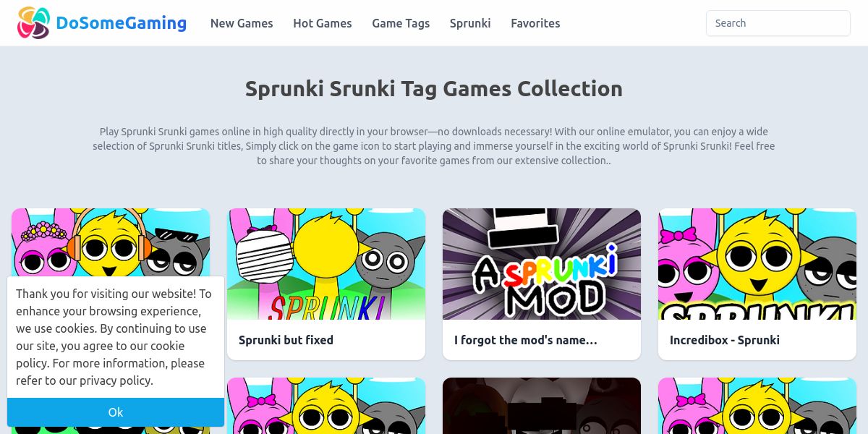Open the A Sprunki Mod game thumbnail
The height and width of the screenshot is (434, 868).
coord(542,264)
